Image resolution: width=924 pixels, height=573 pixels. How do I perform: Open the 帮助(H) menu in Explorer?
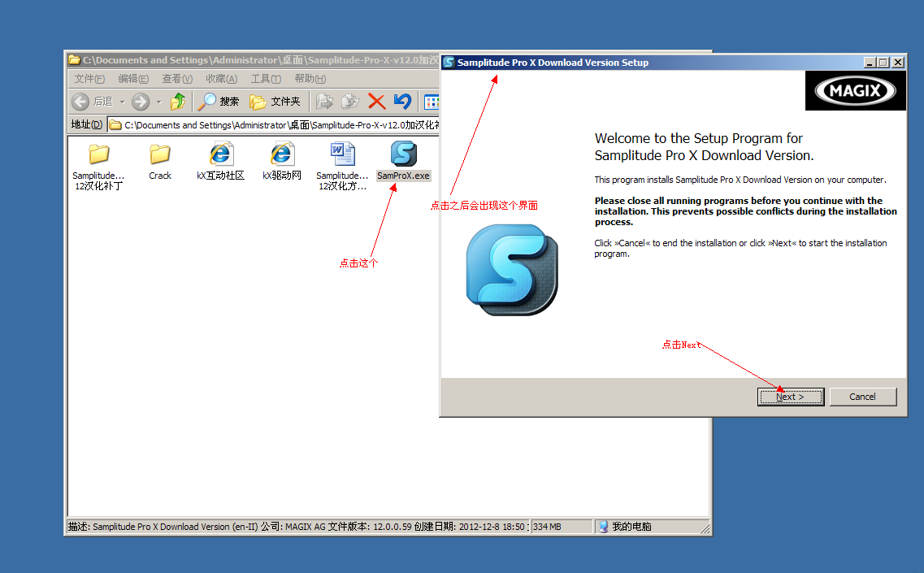[310, 78]
